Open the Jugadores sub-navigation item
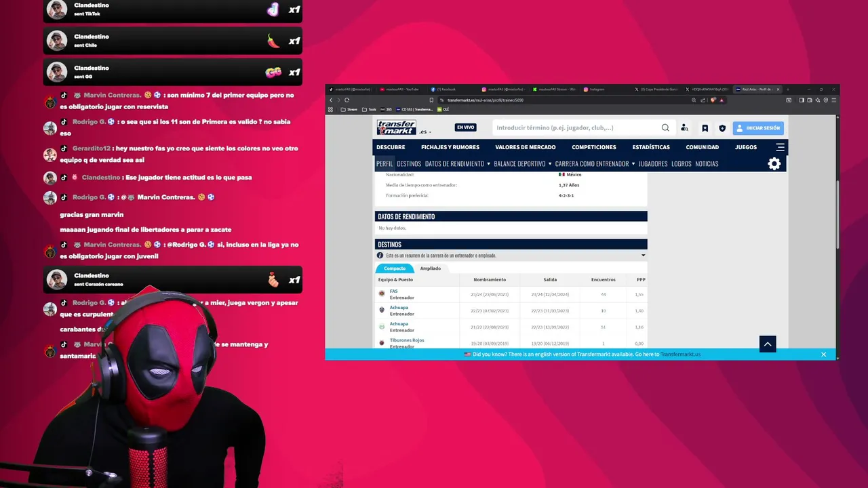The width and height of the screenshot is (868, 488). click(x=653, y=163)
